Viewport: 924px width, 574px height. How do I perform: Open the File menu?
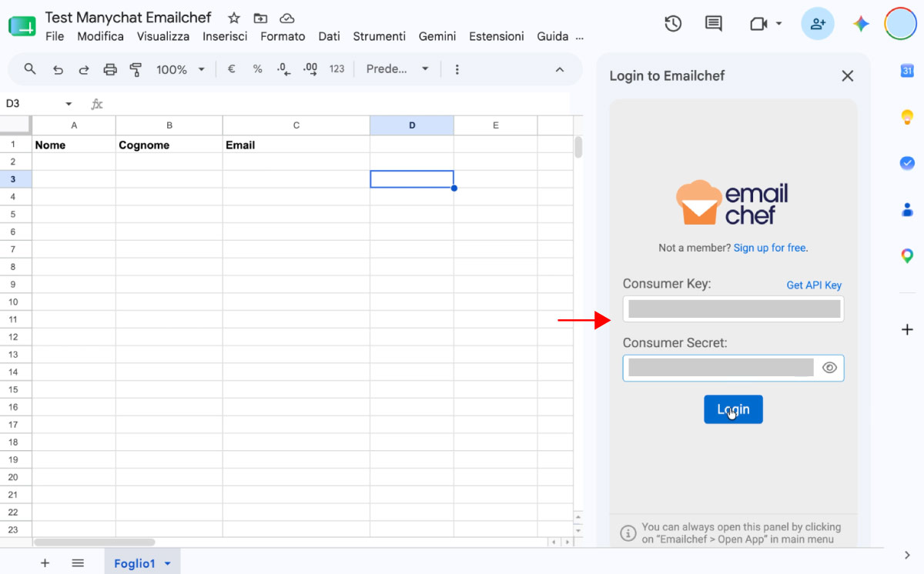click(55, 36)
